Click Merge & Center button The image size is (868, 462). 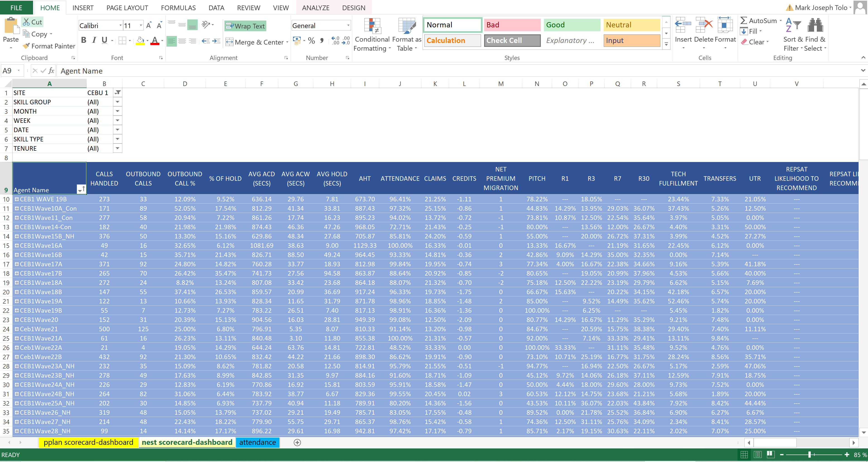[255, 42]
